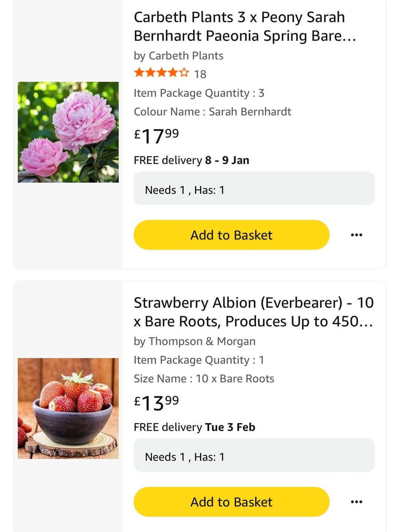Screen dimensions: 400x532
Task: View the 18 reviews count for Peony
Action: click(x=200, y=74)
